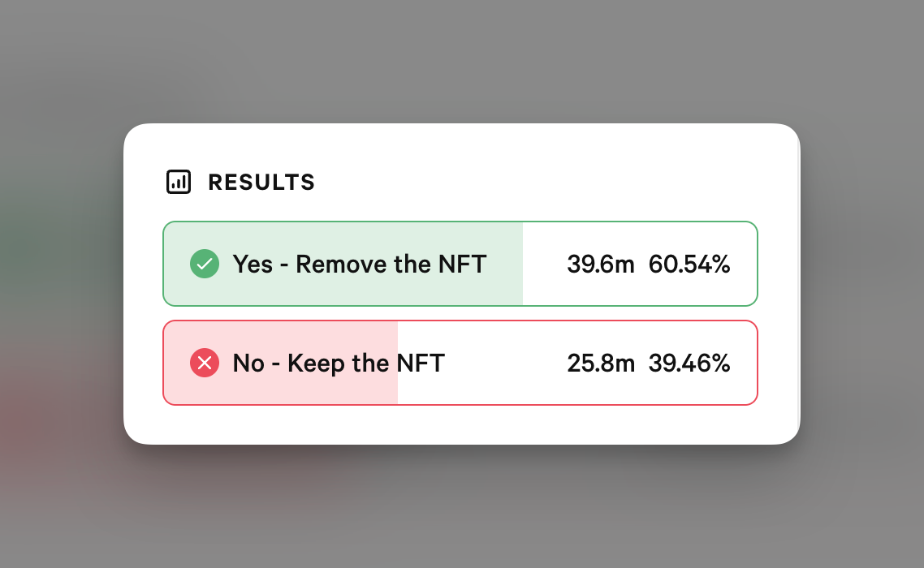Click the green checkmark circle icon

pyautogui.click(x=205, y=264)
